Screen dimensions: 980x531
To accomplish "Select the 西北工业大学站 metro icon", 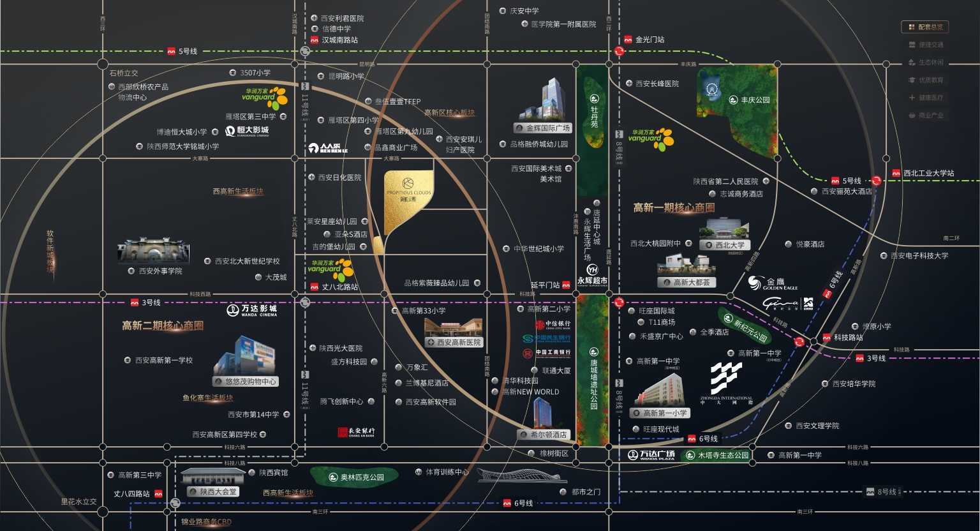I will [x=895, y=173].
